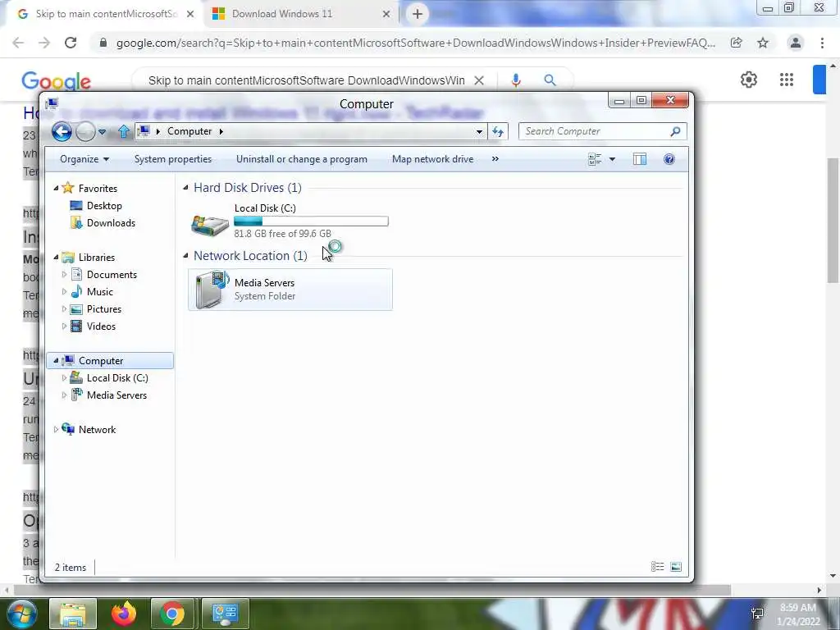Click Chrome's back arrow
Viewport: 840px width, 630px height.
tap(18, 43)
